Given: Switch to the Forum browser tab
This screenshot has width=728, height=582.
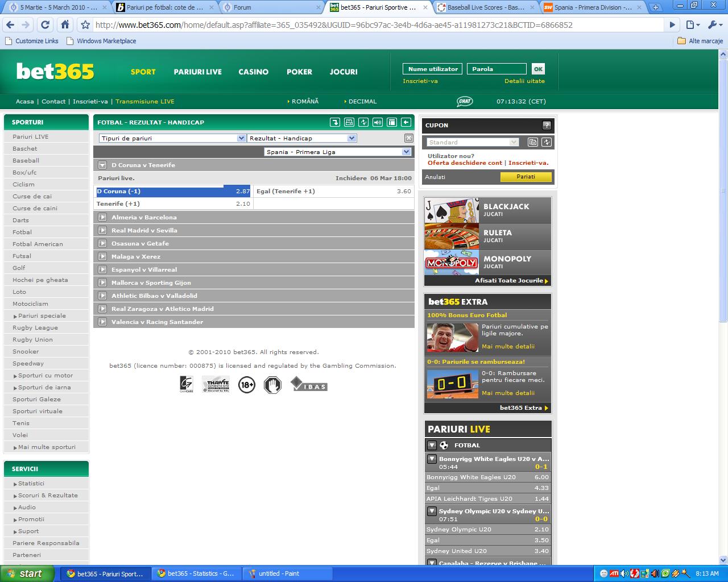Looking at the screenshot, I should point(271,7).
